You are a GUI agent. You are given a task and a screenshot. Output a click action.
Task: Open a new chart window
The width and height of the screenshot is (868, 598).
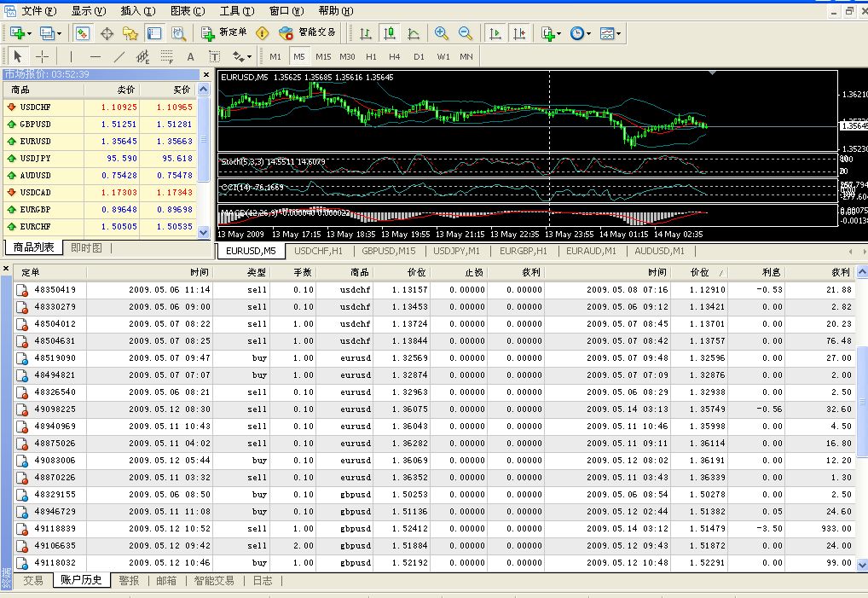click(x=16, y=33)
